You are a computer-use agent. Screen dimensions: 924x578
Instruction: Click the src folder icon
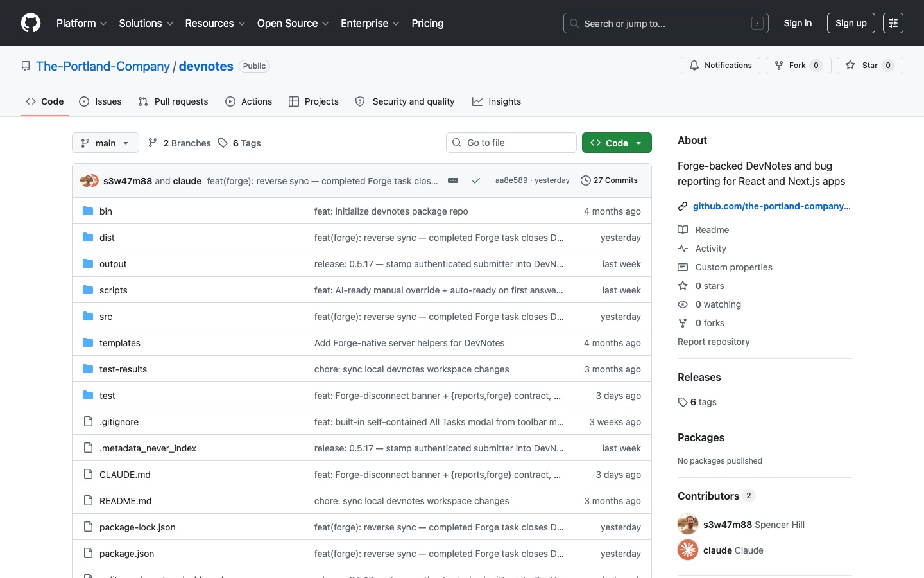pyautogui.click(x=88, y=316)
